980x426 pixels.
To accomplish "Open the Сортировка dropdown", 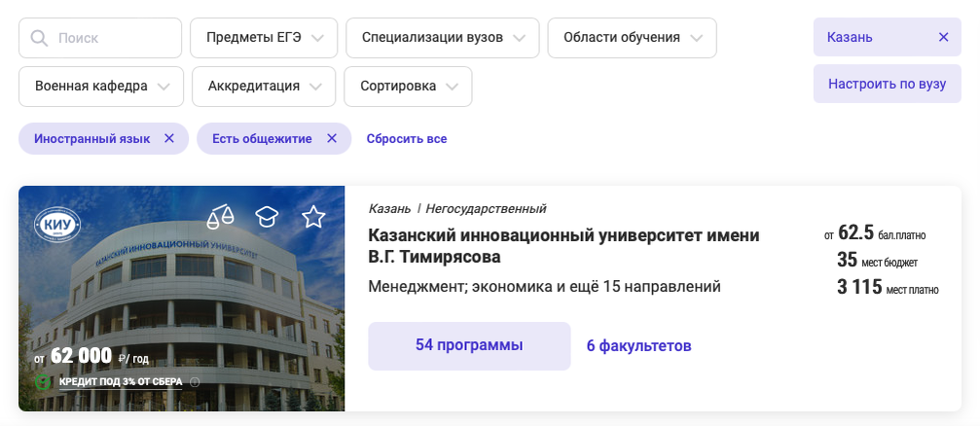I will click(x=408, y=87).
